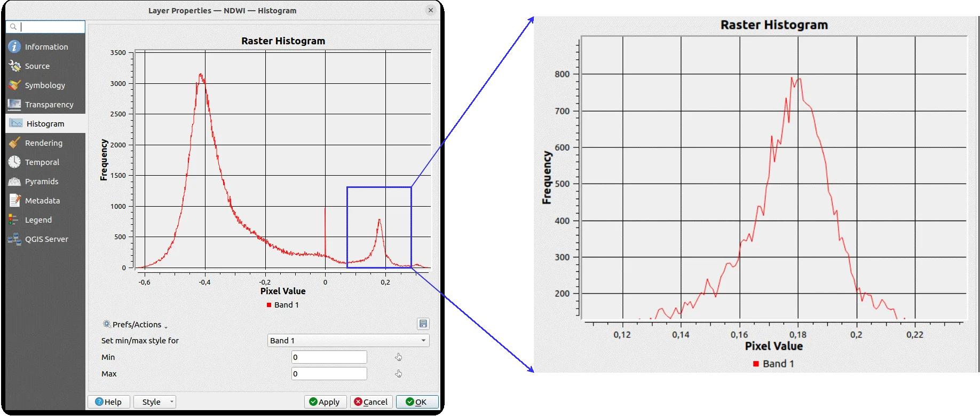Expand the Style button dropdown
This screenshot has width=980, height=416.
(x=171, y=402)
